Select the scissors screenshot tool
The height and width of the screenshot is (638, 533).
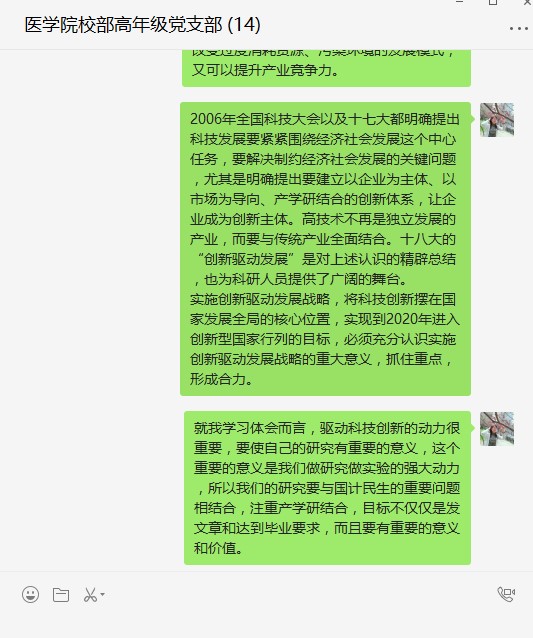(x=90, y=595)
